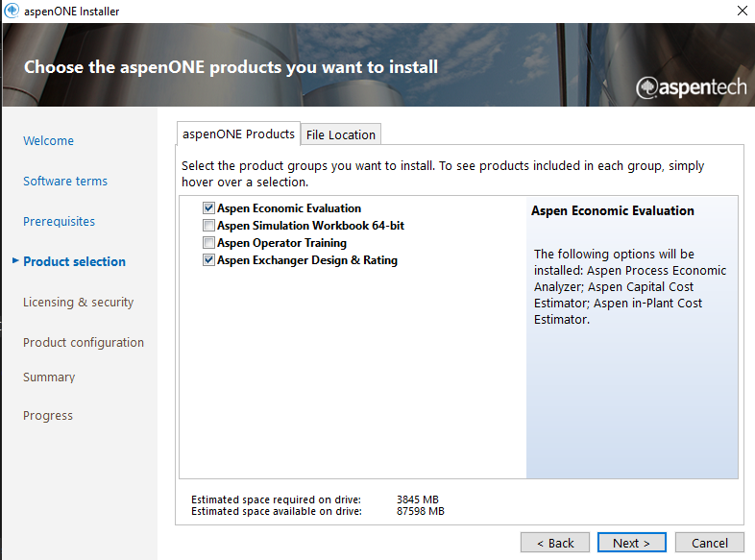Image resolution: width=755 pixels, height=560 pixels.
Task: Open the Summary step in sidebar
Action: click(49, 377)
